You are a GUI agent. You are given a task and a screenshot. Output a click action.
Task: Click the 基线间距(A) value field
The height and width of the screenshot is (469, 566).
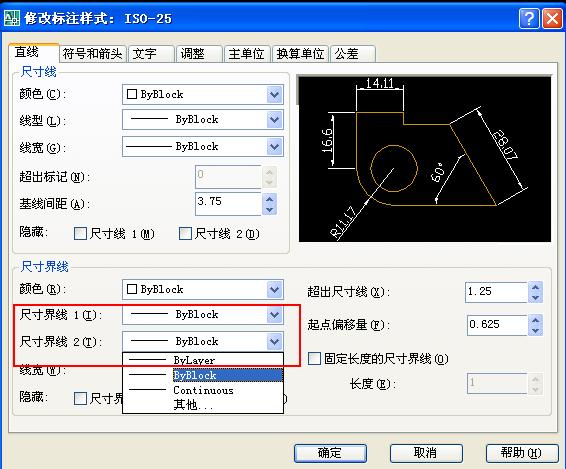click(228, 204)
